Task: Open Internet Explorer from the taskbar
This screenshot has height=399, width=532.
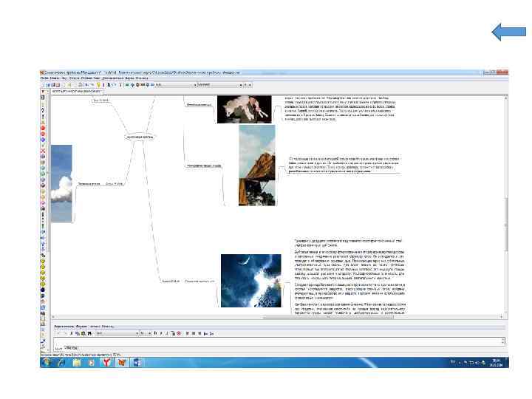Action: click(x=62, y=362)
